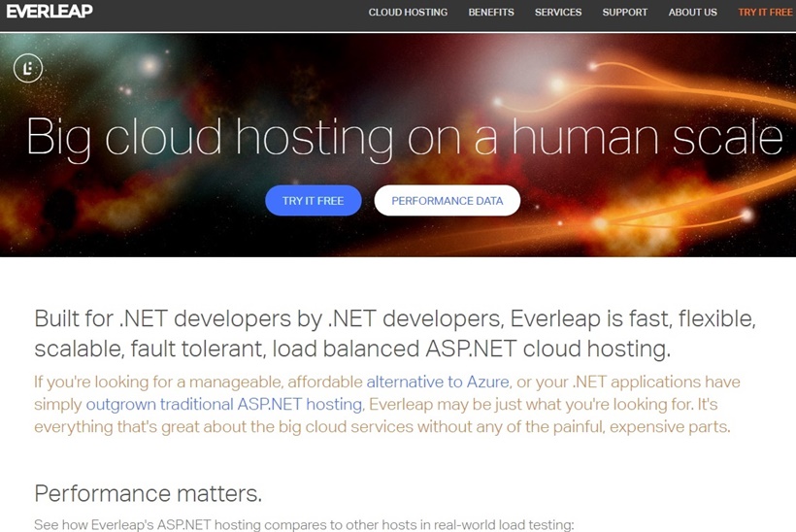The height and width of the screenshot is (532, 796).
Task: Follow the 'alternative to Azure' link
Action: click(x=438, y=382)
